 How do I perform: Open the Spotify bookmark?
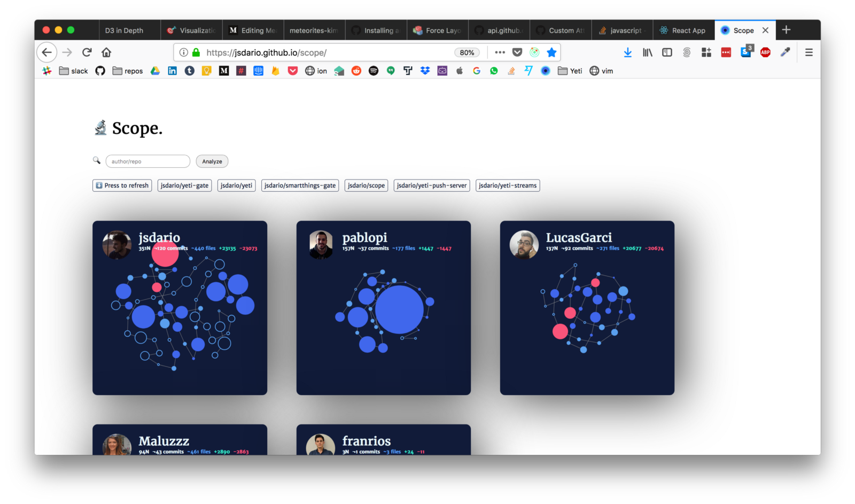pos(374,71)
